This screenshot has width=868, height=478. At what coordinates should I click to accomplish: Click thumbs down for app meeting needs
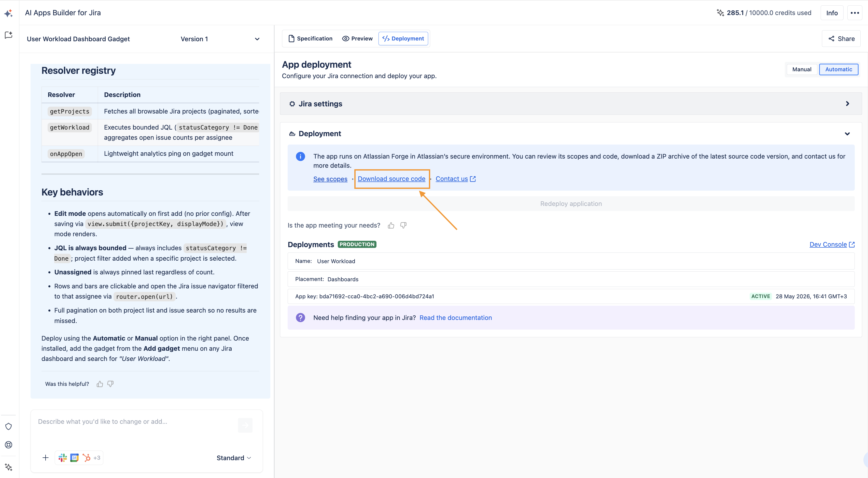[403, 225]
